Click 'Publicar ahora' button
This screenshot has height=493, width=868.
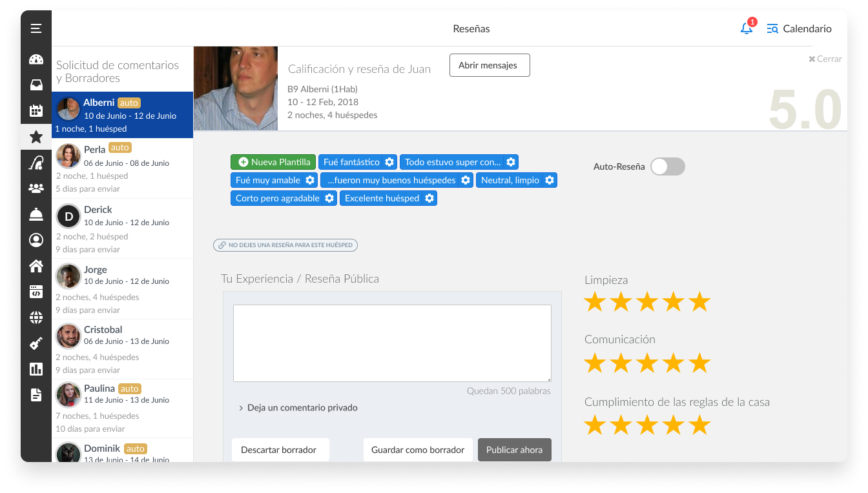pyautogui.click(x=515, y=450)
